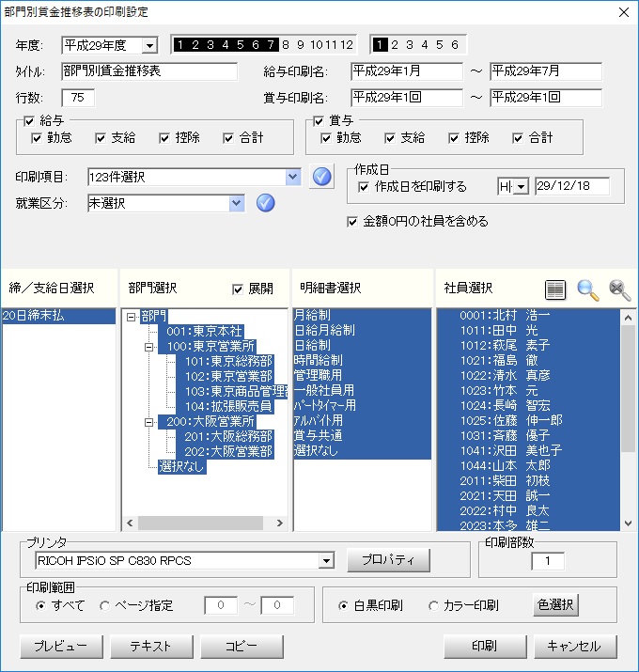Toggle 支給 checkbox under 給与
Image resolution: width=639 pixels, height=672 pixels.
[x=101, y=138]
